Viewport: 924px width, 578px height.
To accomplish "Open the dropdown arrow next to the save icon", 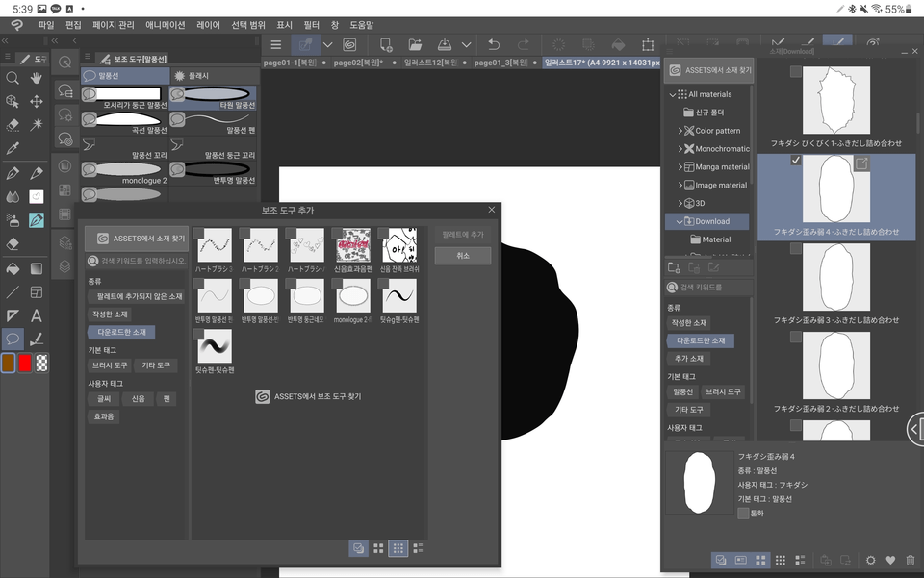I will click(x=466, y=45).
